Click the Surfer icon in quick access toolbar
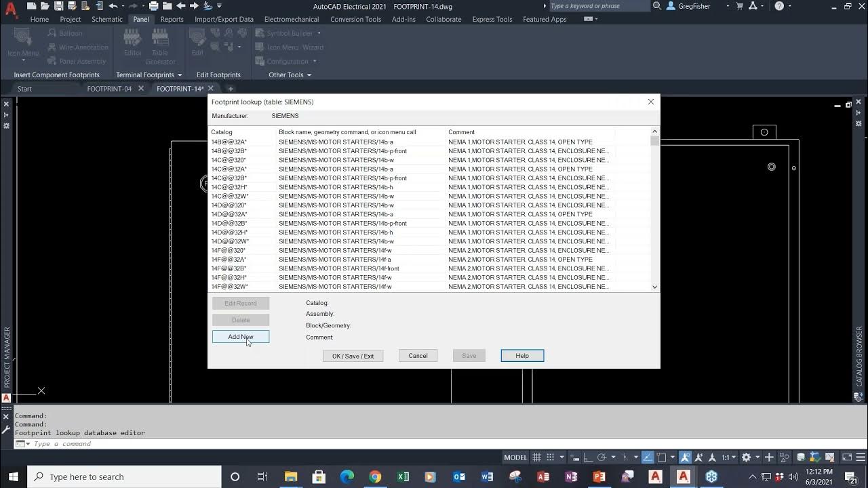Image resolution: width=868 pixels, height=488 pixels. 208,6
